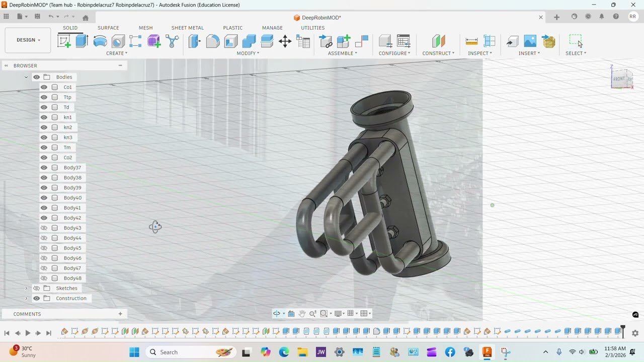This screenshot has width=644, height=362.
Task: Select the Fillet tool
Action: coord(213,41)
